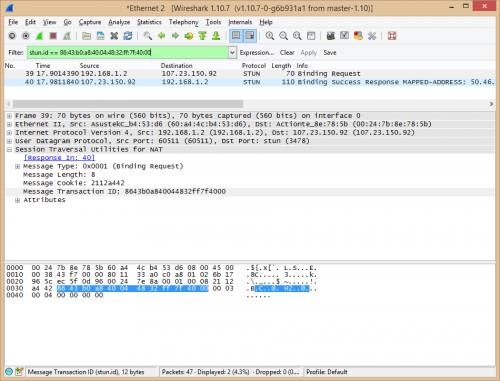This screenshot has height=381, width=500.
Task: Open the Edit menu
Action: (x=30, y=22)
